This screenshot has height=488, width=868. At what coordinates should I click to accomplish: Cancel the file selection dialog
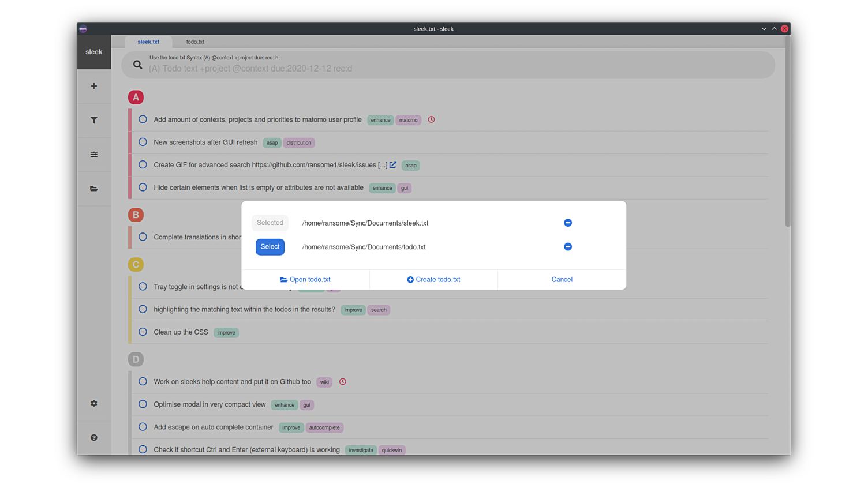point(561,279)
